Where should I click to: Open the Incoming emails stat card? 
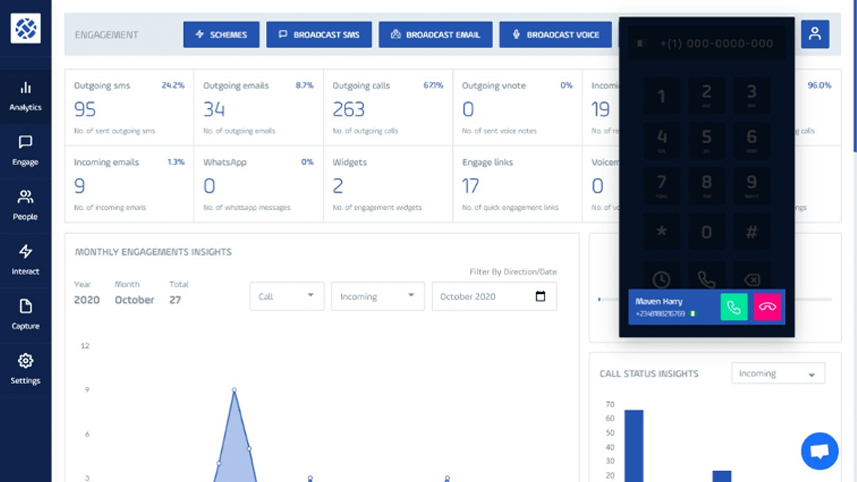[x=129, y=184]
